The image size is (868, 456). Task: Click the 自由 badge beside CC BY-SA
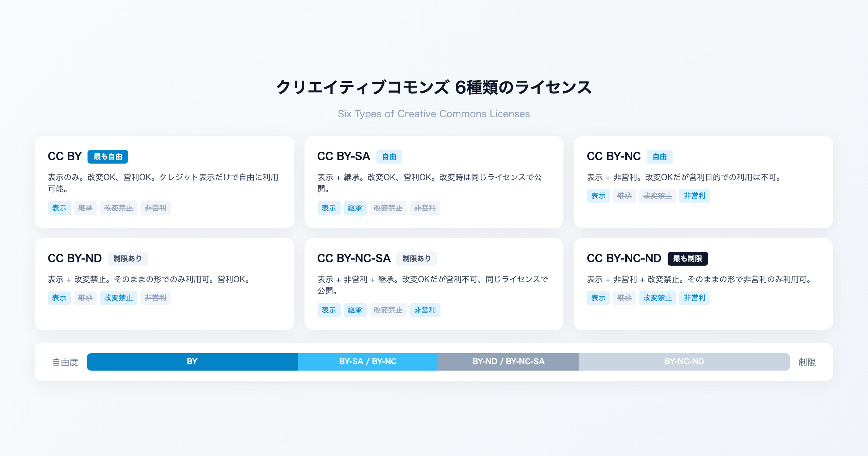point(389,157)
